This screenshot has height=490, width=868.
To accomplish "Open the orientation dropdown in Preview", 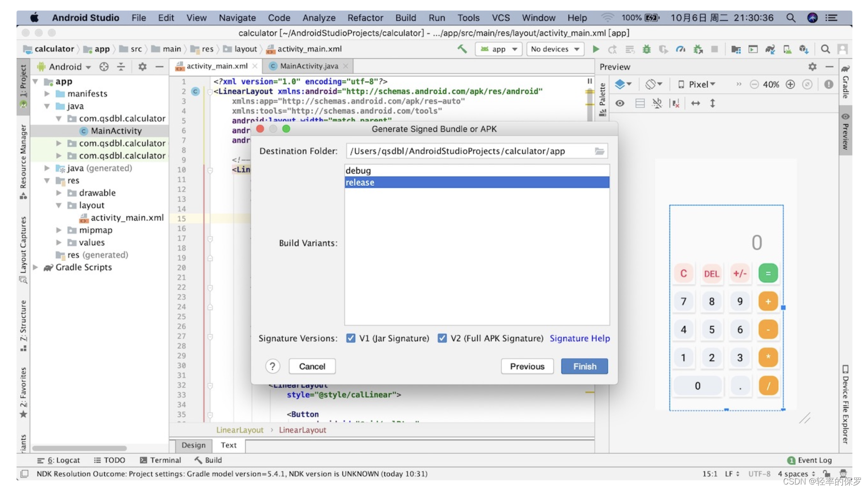I will (x=654, y=84).
